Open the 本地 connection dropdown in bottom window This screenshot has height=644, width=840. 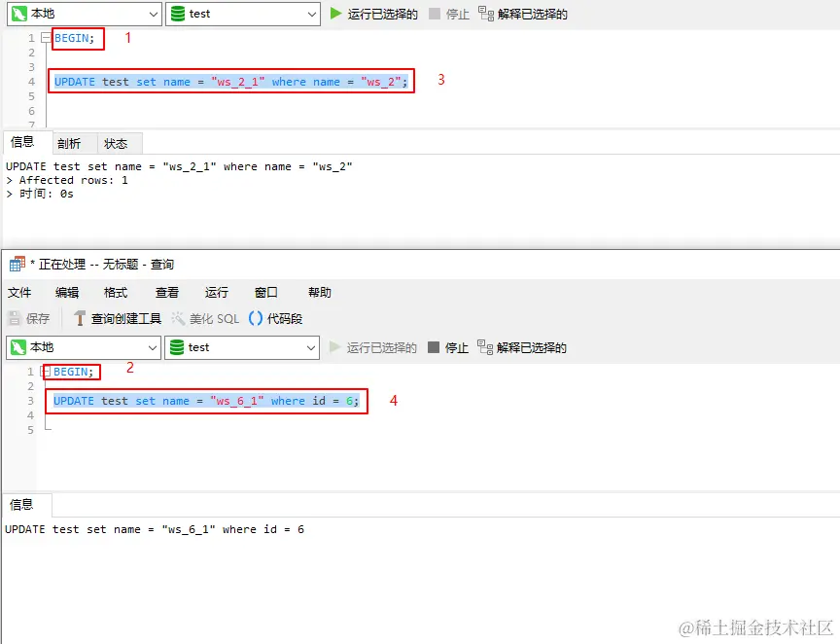(83, 347)
